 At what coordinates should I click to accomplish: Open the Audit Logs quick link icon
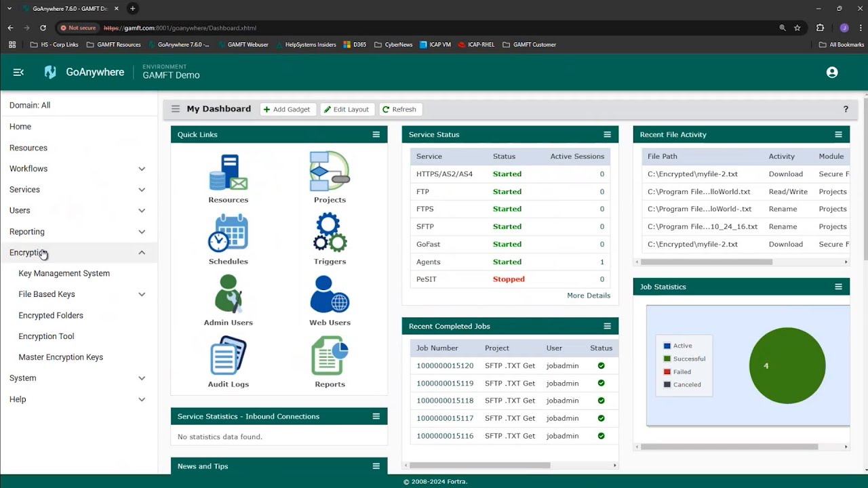pyautogui.click(x=228, y=356)
